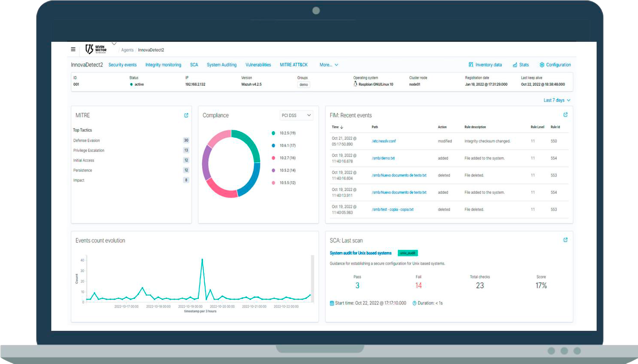638x364 pixels.
Task: Sort FIM events by Time column
Action: (338, 127)
